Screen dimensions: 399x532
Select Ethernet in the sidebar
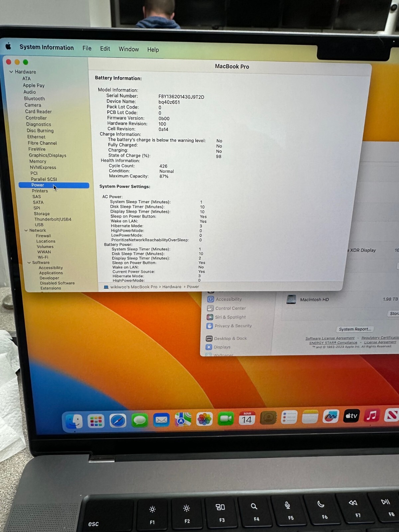36,137
